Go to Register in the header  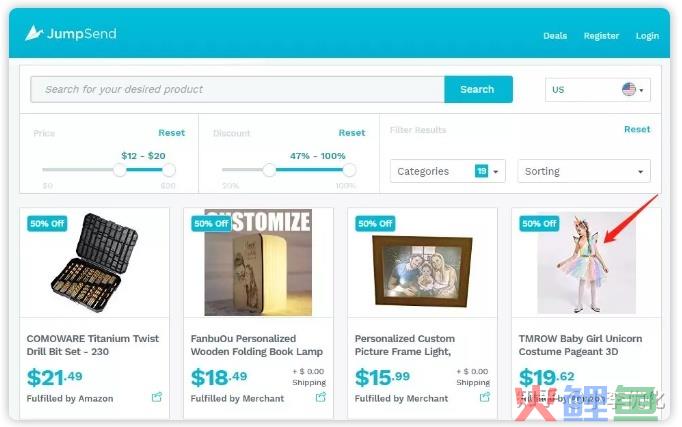[x=601, y=36]
